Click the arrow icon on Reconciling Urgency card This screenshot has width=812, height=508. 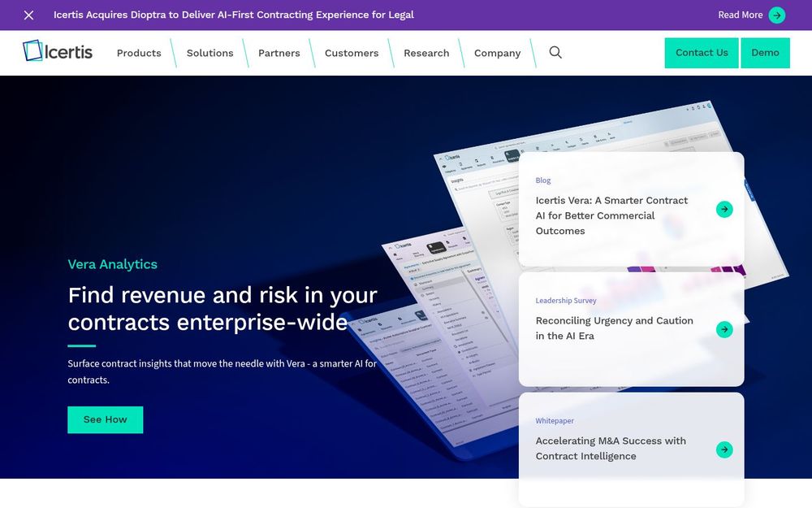pyautogui.click(x=724, y=329)
